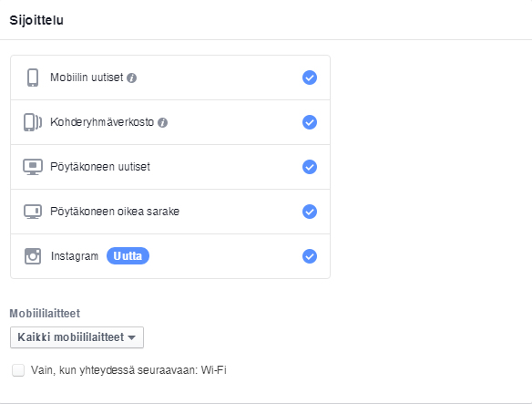Screen dimensions: 532x404
Task: Click the Uutta badge next to Instagram
Action: click(x=128, y=256)
